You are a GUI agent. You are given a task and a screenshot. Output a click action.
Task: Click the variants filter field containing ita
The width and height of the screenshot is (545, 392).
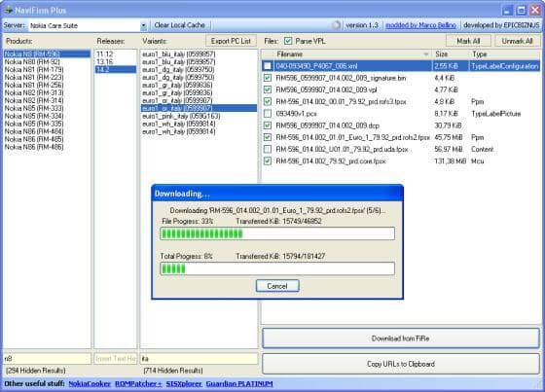pos(199,358)
